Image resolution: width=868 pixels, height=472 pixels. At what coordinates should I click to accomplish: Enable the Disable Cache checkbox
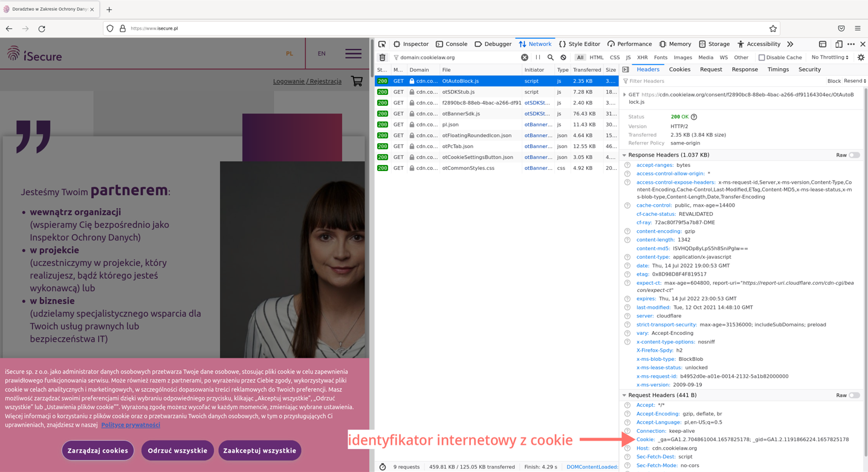pos(762,57)
